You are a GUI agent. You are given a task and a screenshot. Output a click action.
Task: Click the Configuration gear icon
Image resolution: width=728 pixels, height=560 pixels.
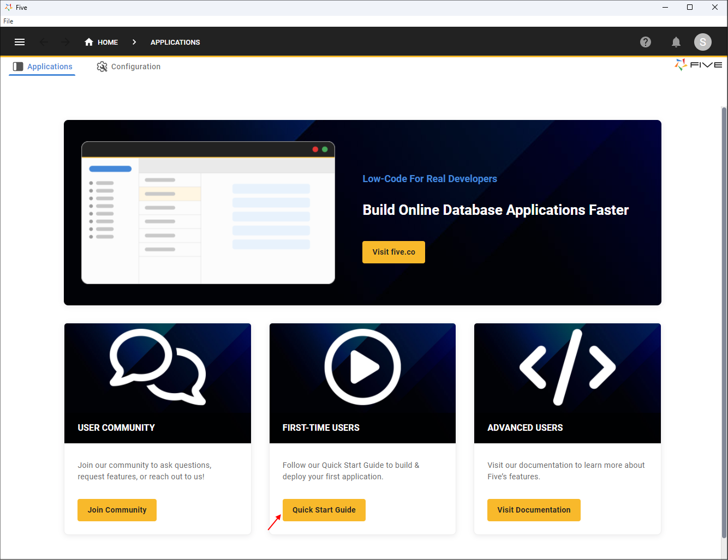102,67
